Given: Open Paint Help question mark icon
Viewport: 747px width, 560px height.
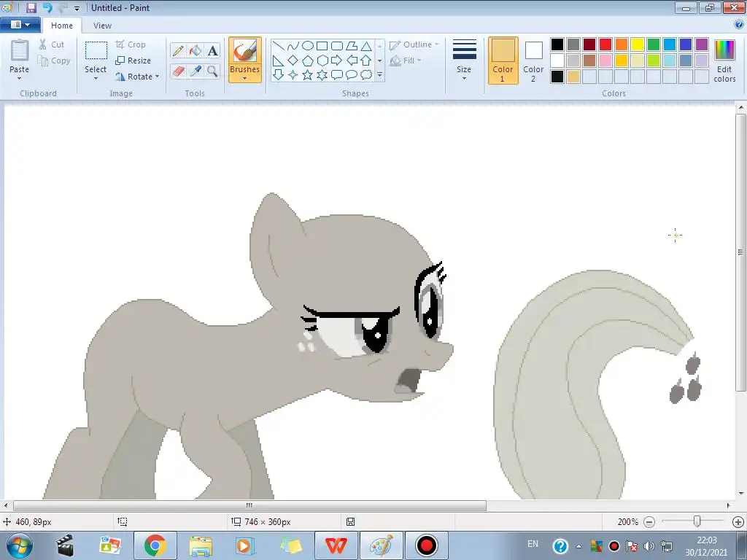Looking at the screenshot, I should pos(739,24).
